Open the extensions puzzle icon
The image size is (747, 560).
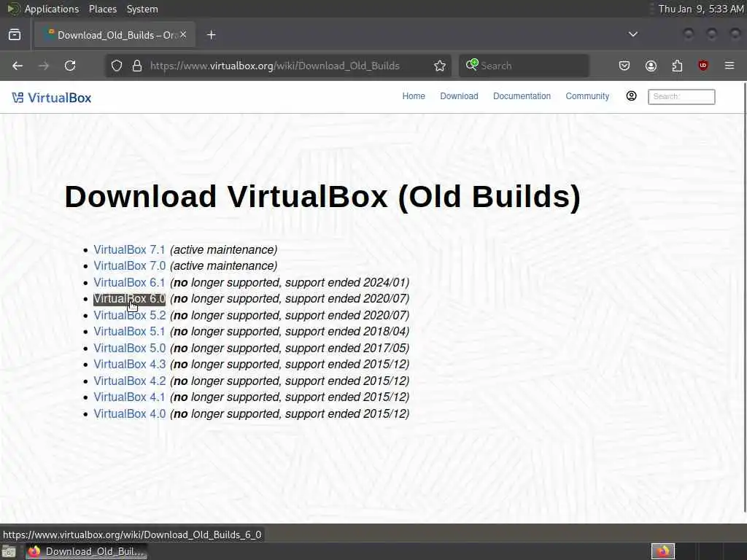(x=677, y=66)
